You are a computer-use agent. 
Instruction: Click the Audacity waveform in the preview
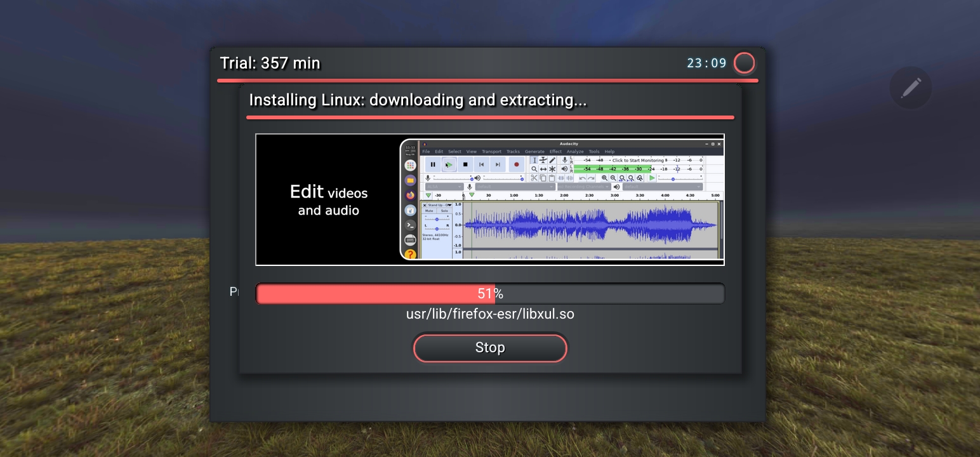pos(590,225)
